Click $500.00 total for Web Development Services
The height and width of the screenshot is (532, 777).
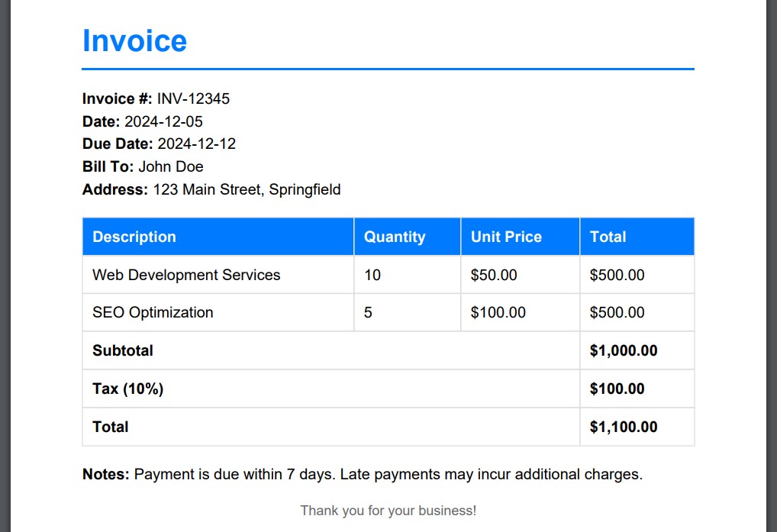[x=637, y=275]
